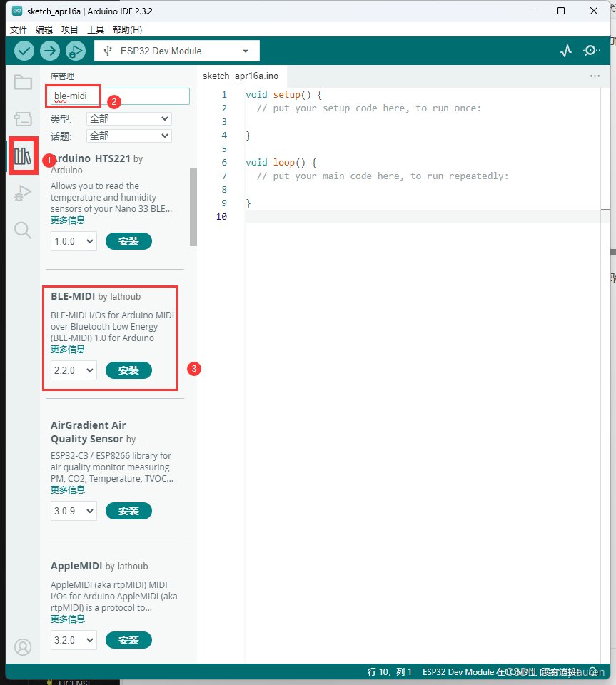Click the AppleMIDI by lathoub title

point(99,566)
